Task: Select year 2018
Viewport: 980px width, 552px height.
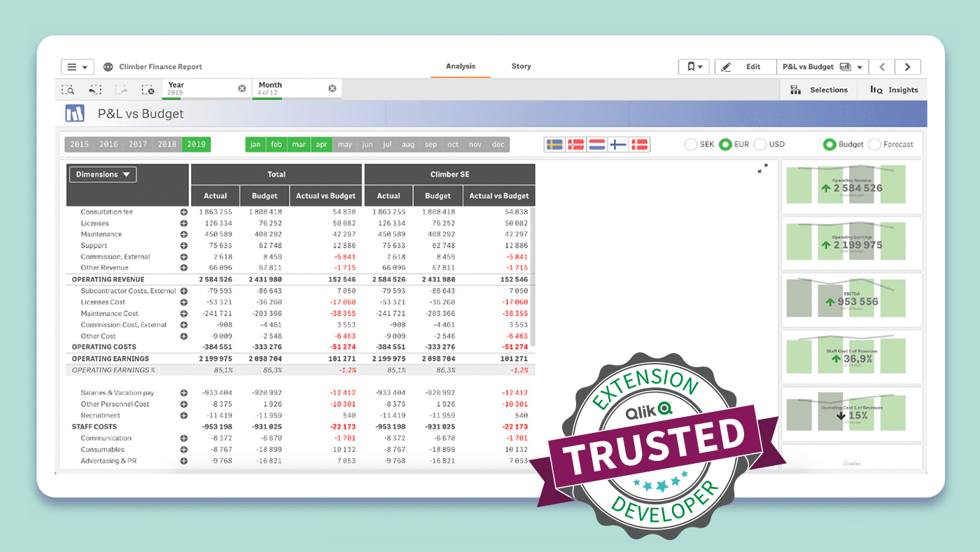Action: tap(167, 145)
